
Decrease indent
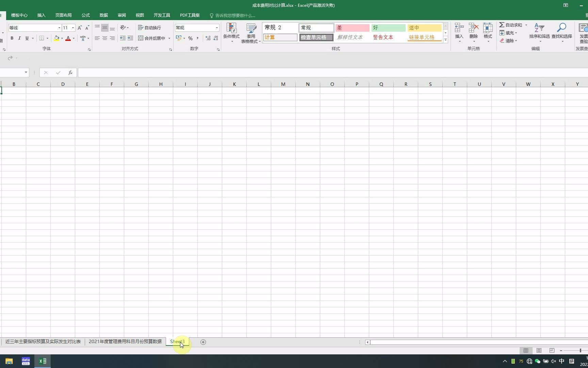[123, 38]
